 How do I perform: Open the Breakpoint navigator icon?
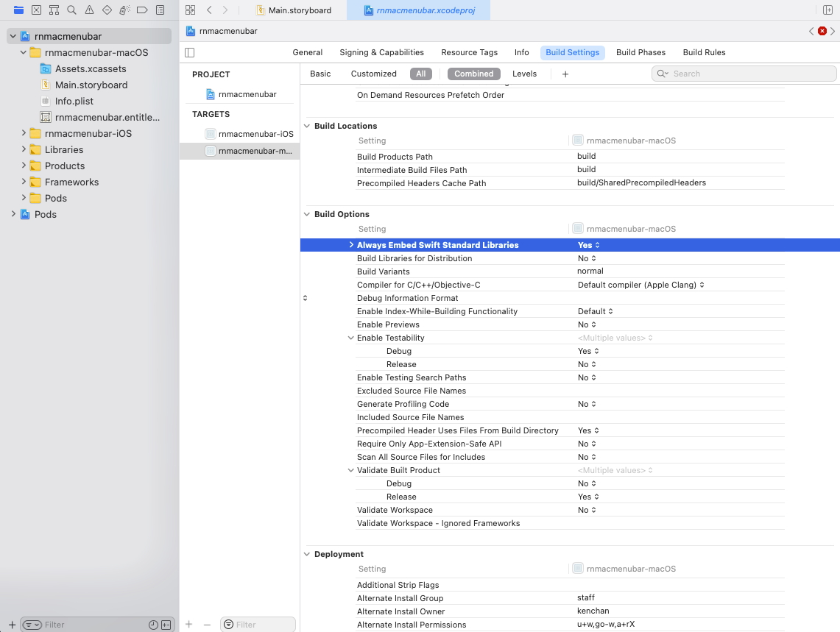[143, 10]
